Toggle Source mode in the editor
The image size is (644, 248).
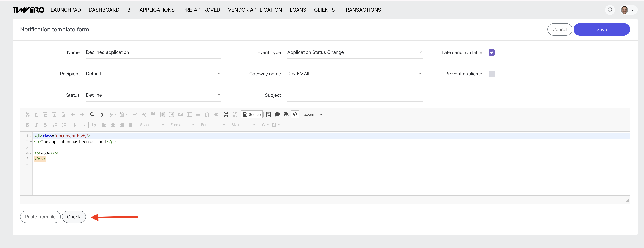pyautogui.click(x=252, y=115)
